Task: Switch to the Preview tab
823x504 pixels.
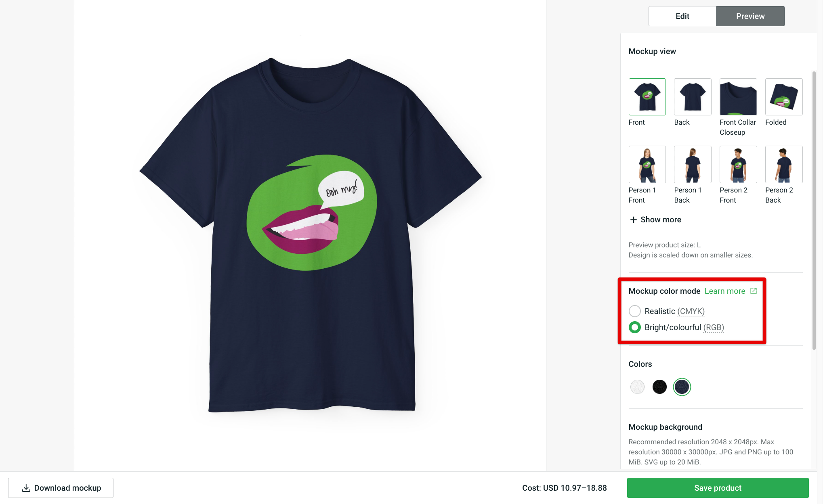Action: pyautogui.click(x=750, y=16)
